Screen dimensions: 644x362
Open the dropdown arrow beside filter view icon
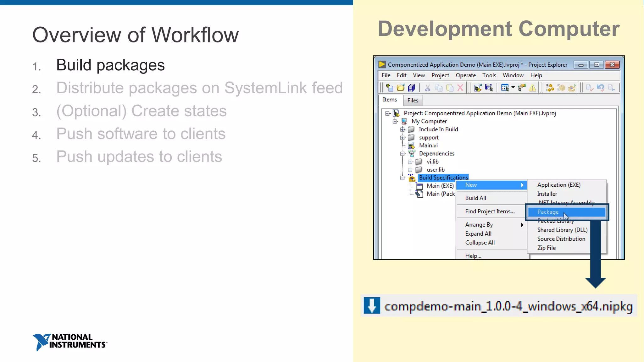coord(513,87)
